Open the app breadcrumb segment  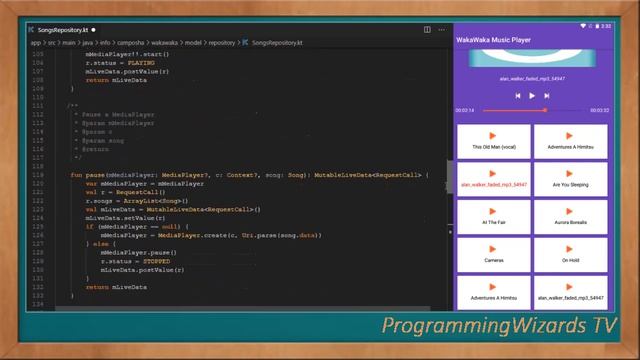pos(36,42)
